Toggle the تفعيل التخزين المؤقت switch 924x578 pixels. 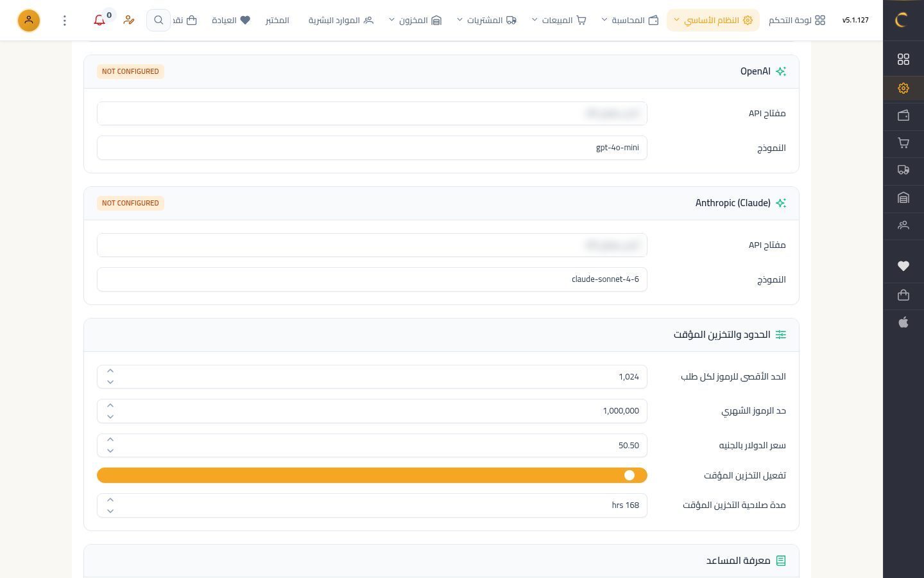point(372,475)
